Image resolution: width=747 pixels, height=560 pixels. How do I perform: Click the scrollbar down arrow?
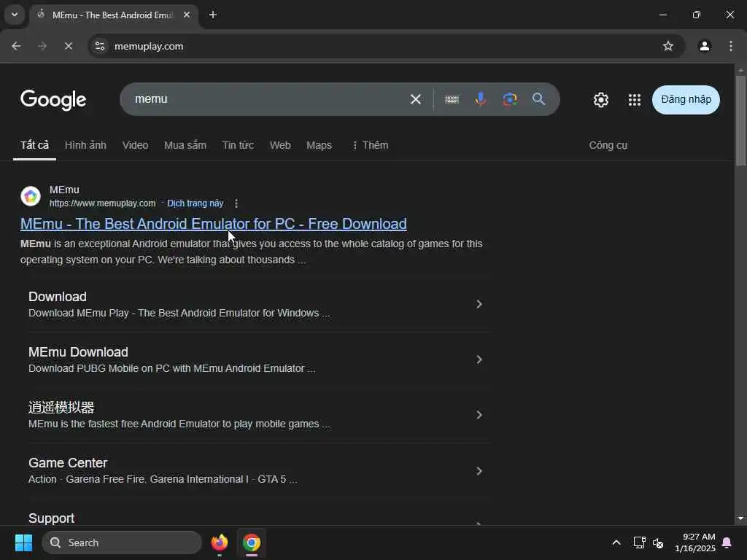740,518
